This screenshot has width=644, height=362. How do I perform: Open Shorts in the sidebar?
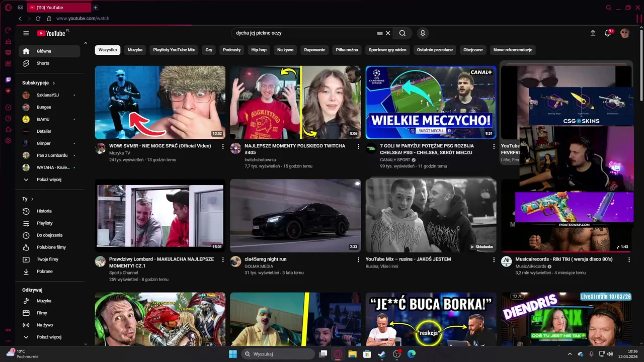click(49, 63)
